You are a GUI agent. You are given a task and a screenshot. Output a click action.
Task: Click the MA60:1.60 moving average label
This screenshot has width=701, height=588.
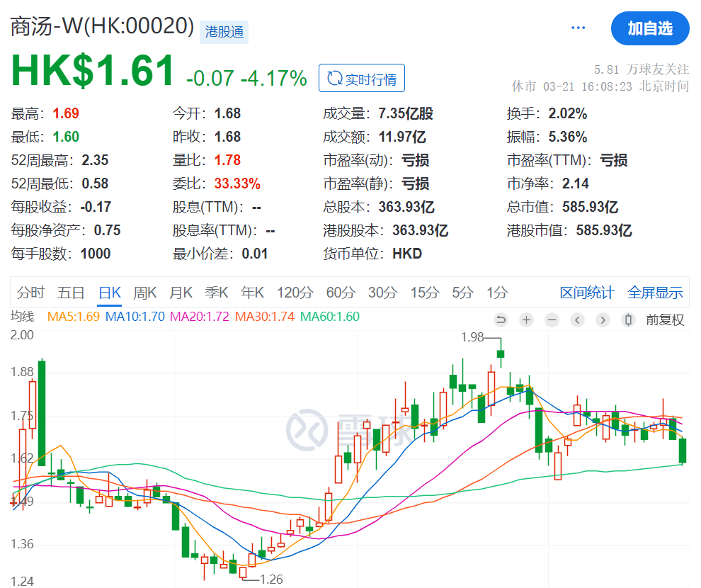coord(329,317)
